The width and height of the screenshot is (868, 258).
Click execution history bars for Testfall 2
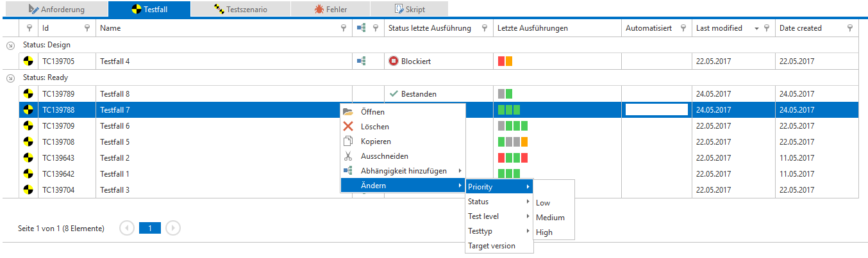pyautogui.click(x=512, y=158)
